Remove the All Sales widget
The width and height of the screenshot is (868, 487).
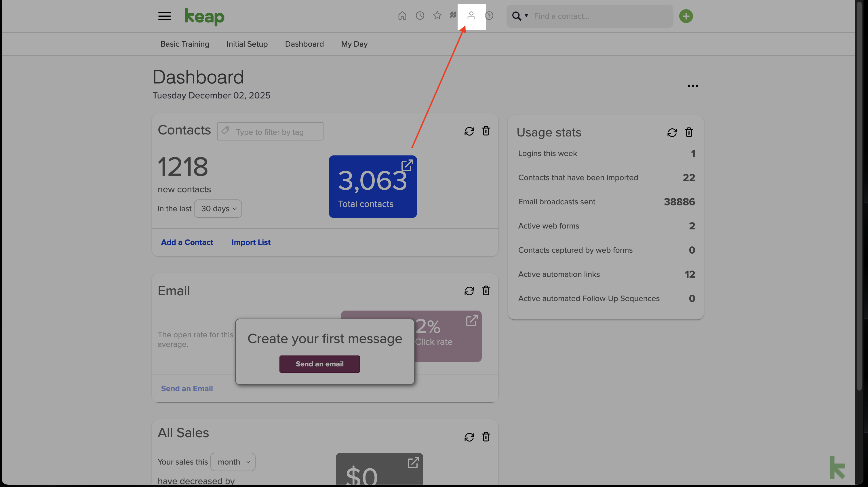pyautogui.click(x=486, y=437)
